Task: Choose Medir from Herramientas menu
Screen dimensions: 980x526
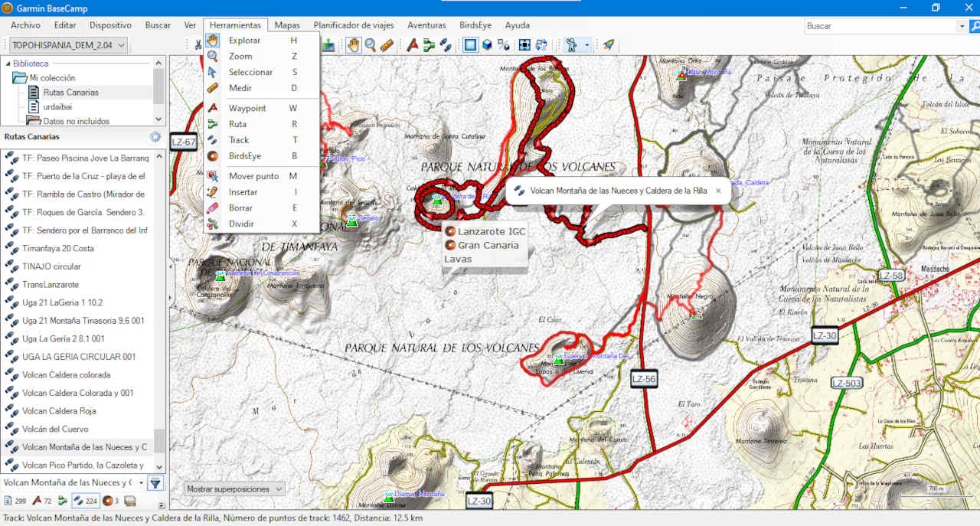Action: coord(262,88)
